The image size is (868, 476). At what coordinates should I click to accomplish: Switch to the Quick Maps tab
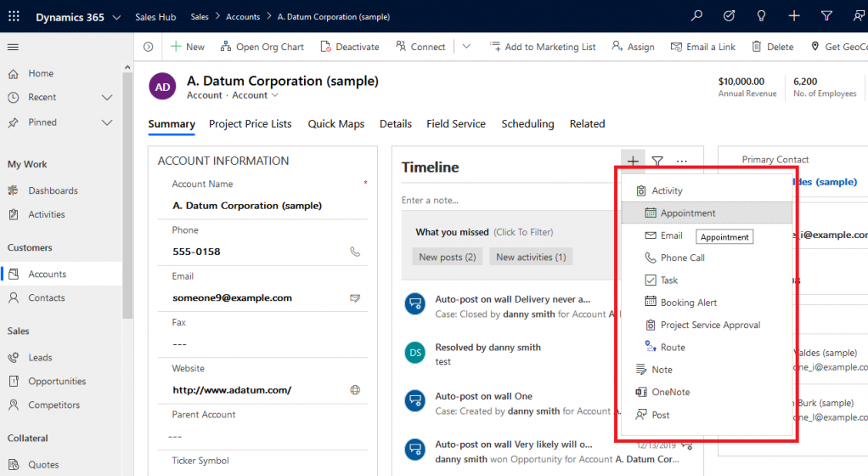pyautogui.click(x=336, y=124)
